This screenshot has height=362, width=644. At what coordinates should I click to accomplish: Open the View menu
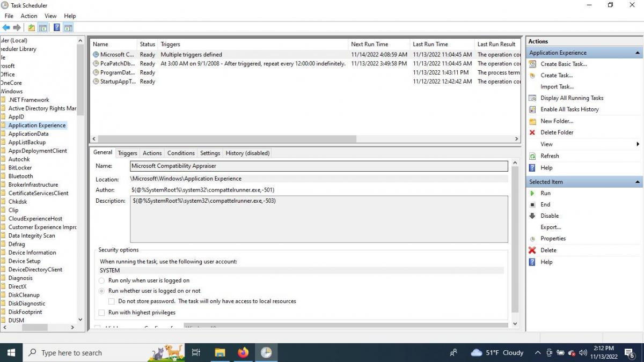point(50,16)
